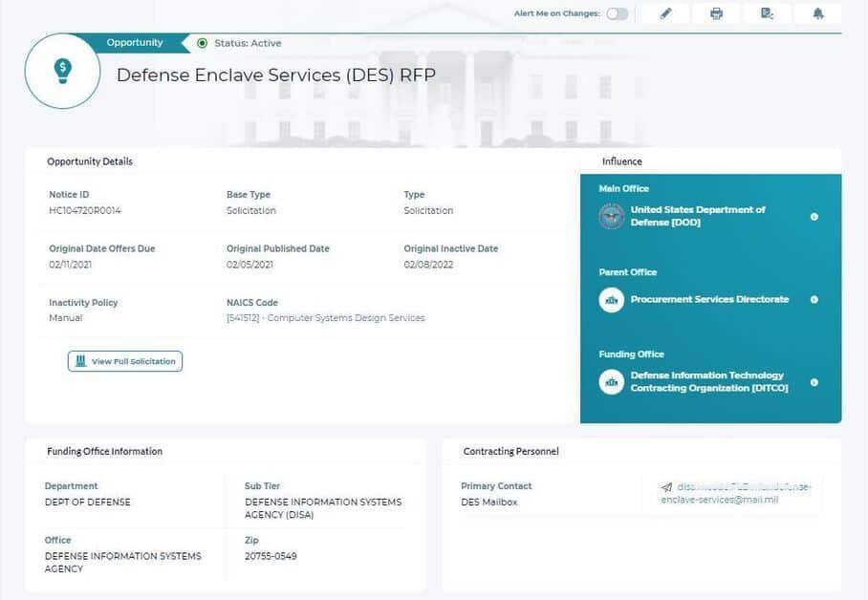Open United States Department of Defense link
The width and height of the screenshot is (868, 600).
[x=698, y=216]
